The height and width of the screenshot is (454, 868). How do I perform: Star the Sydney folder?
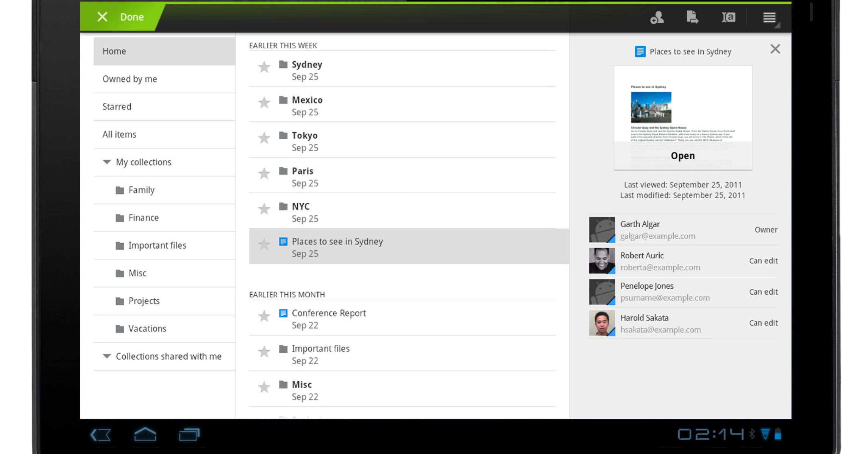(264, 67)
